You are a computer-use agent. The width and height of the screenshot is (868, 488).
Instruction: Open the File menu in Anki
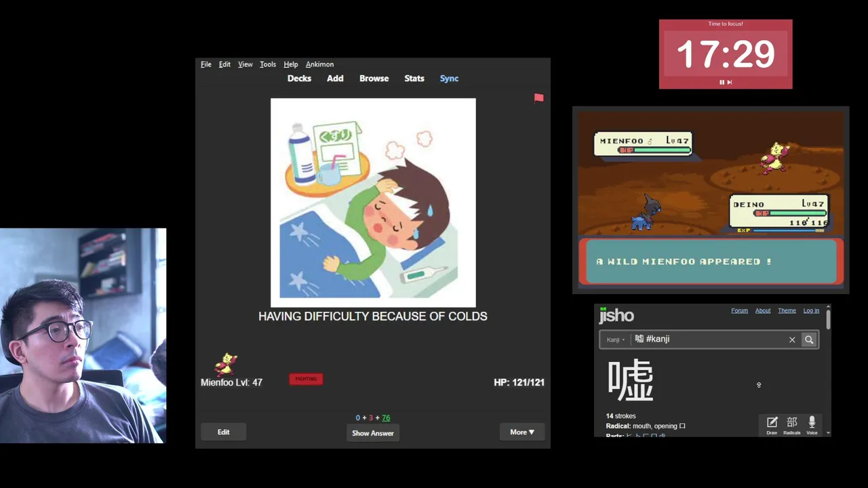pos(206,64)
